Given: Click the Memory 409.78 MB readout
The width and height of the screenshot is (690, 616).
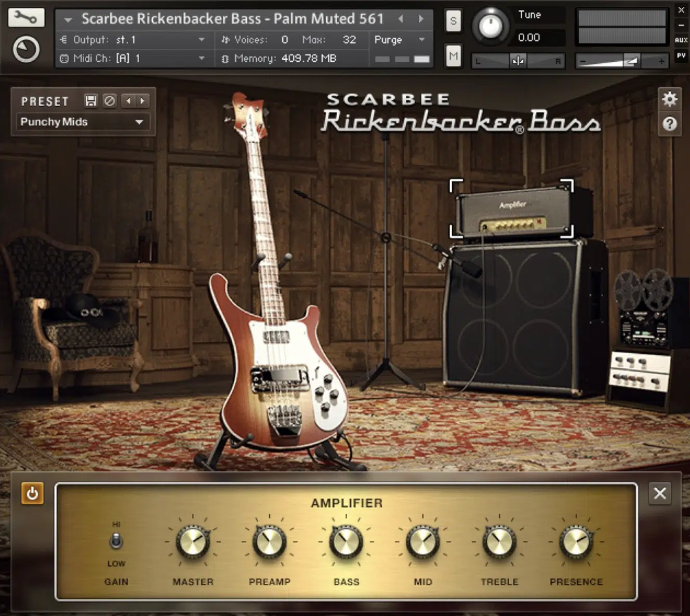Looking at the screenshot, I should [309, 58].
